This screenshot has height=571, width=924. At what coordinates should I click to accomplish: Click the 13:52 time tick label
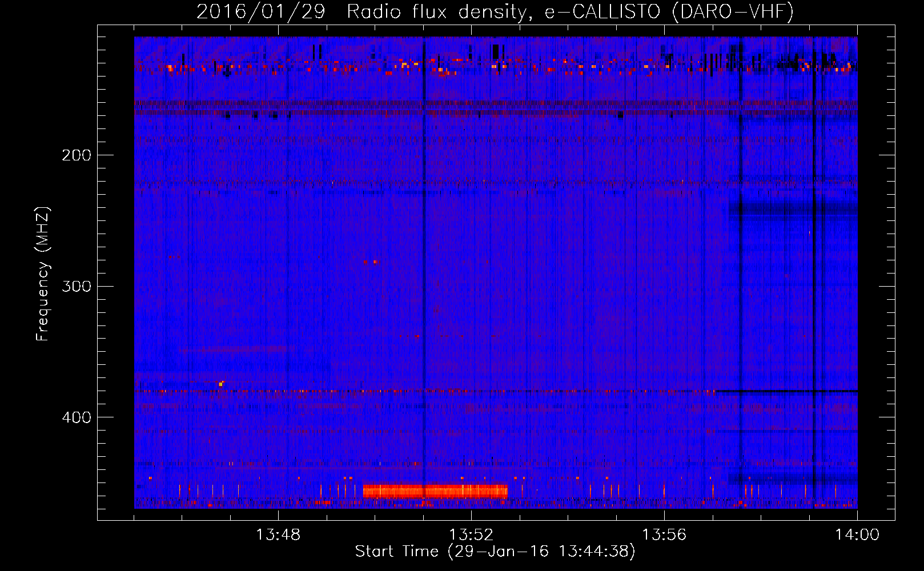(471, 535)
